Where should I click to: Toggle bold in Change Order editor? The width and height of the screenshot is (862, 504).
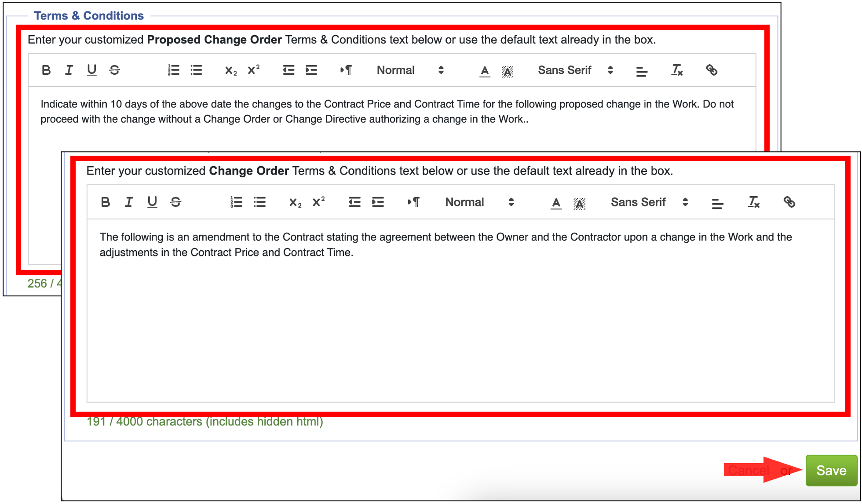coord(105,202)
